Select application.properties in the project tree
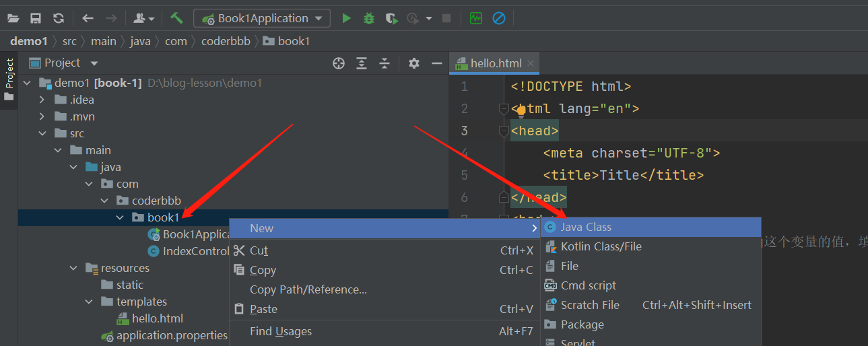 click(x=171, y=335)
